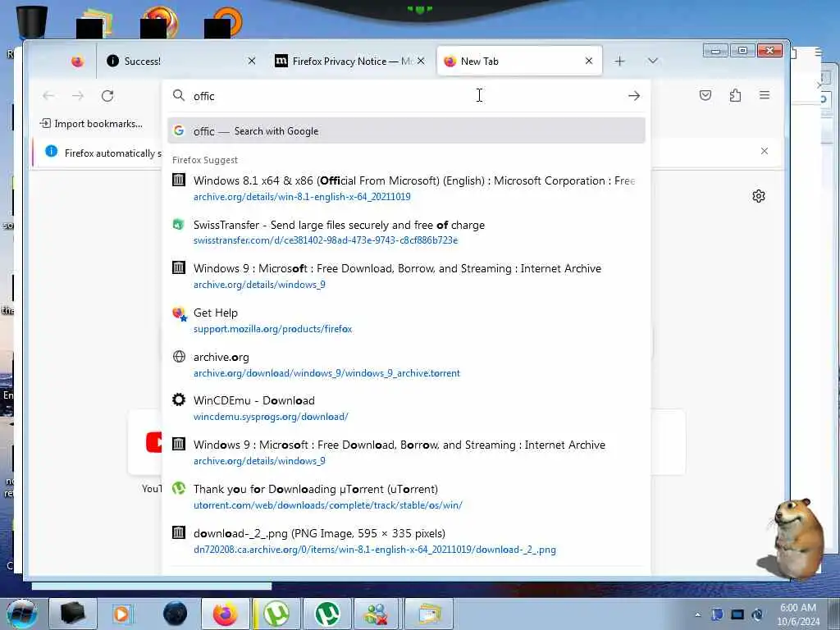
Task: Click wincdemu.sysprogs.org/download/ URL
Action: (x=271, y=417)
